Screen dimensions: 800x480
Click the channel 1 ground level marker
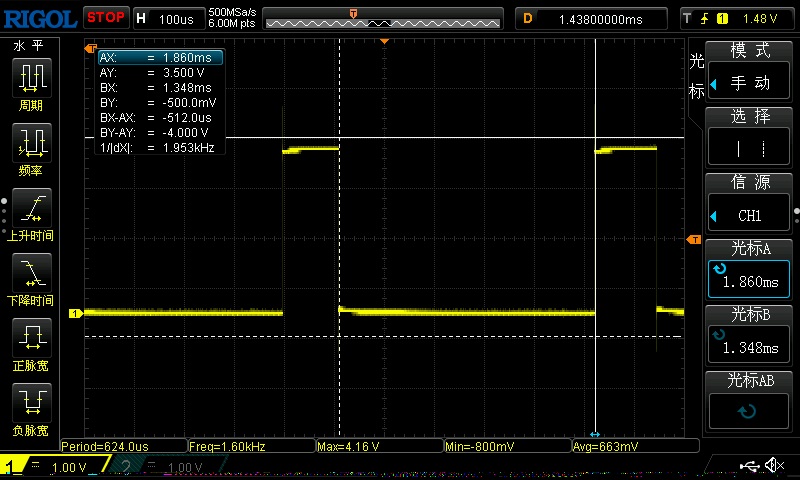pyautogui.click(x=76, y=313)
